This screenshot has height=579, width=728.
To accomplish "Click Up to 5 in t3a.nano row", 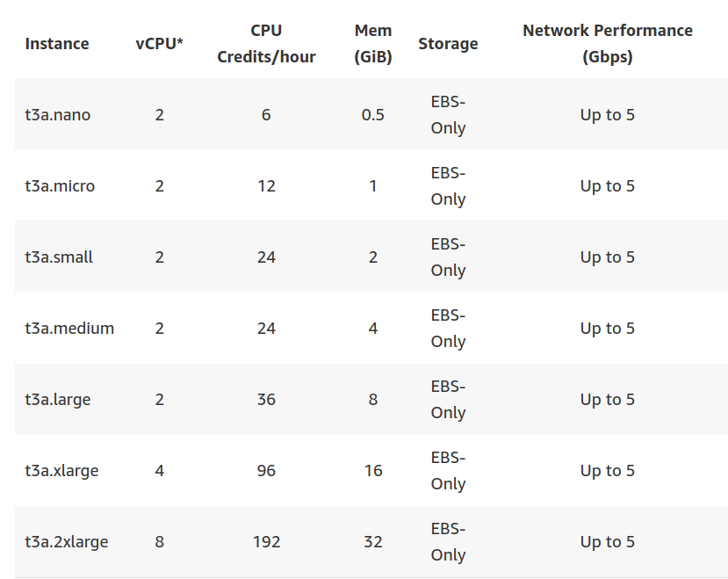I will tap(608, 115).
